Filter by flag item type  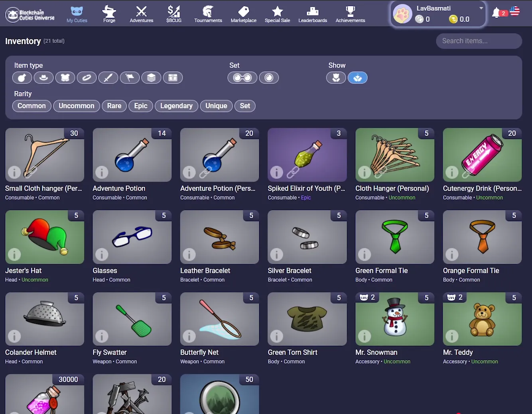point(130,78)
